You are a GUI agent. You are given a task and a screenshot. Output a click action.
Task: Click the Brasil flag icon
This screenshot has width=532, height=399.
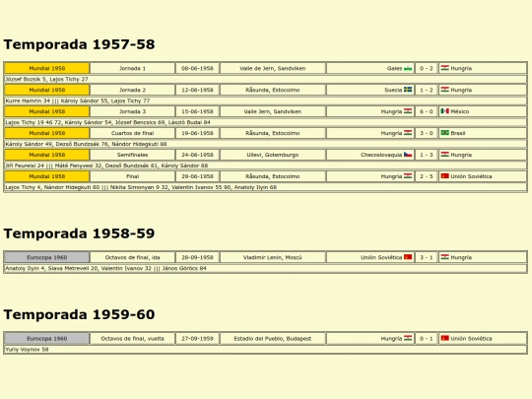pos(444,133)
